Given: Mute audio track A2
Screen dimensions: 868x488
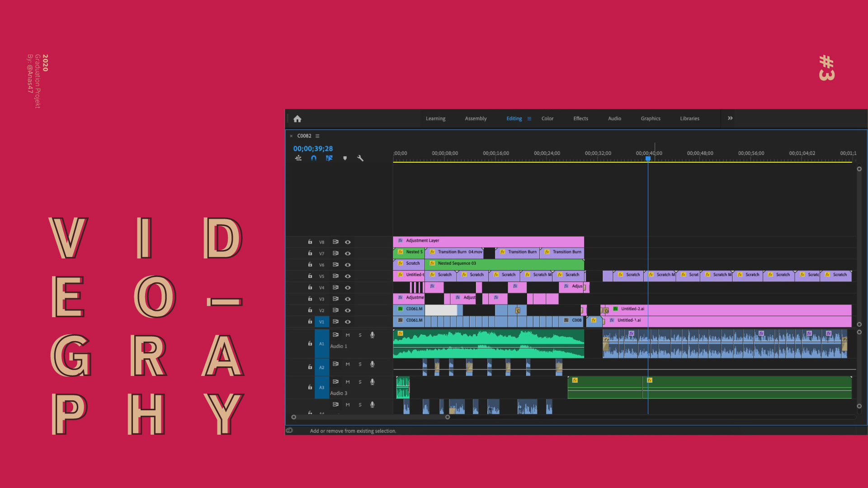Looking at the screenshot, I should point(348,364).
